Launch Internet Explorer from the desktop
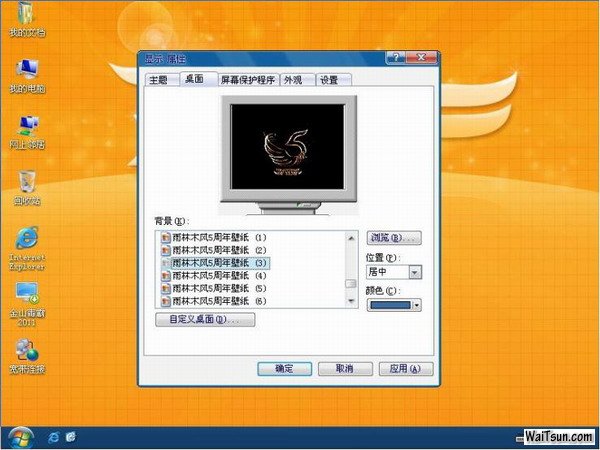 [26, 241]
